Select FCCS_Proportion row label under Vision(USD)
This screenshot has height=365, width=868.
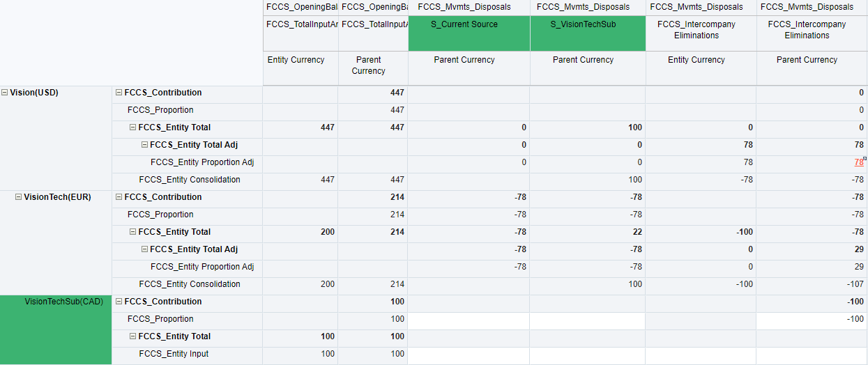point(160,110)
